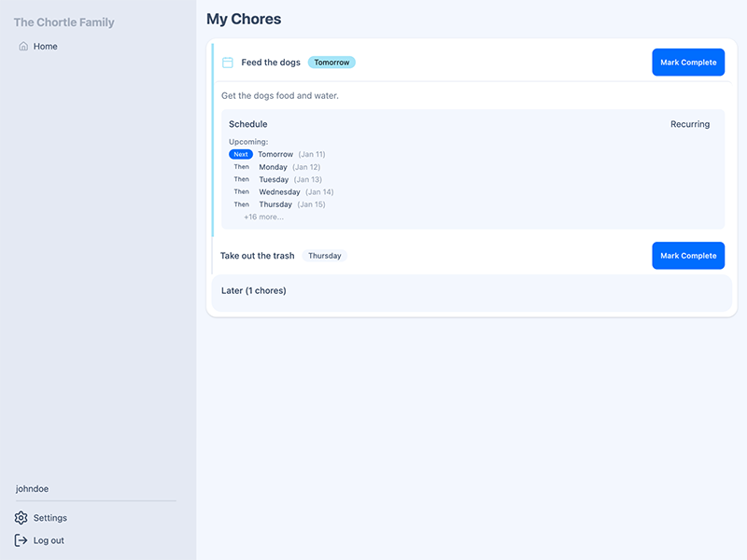The width and height of the screenshot is (747, 560).
Task: Click Settings in the sidebar menu
Action: coord(50,517)
